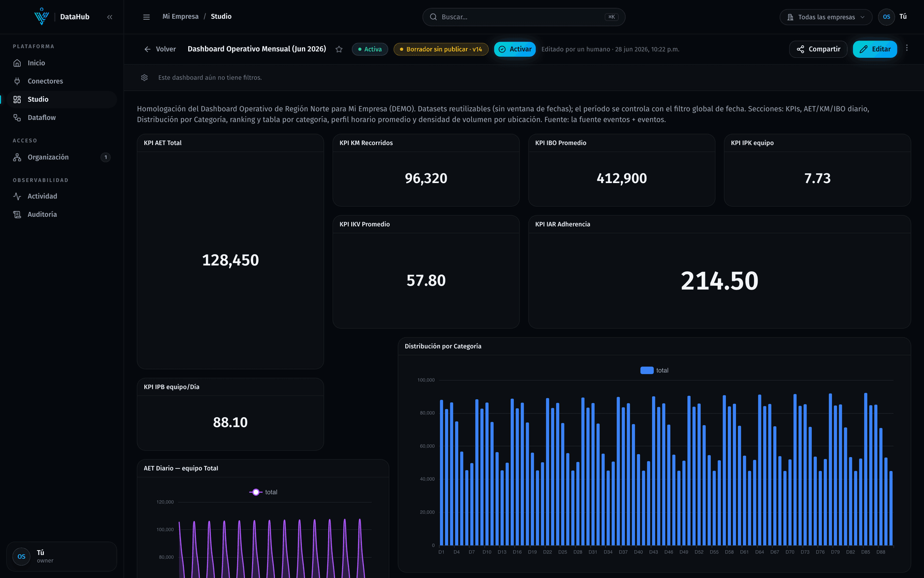Click the Distribución por Categoría title

coord(443,346)
